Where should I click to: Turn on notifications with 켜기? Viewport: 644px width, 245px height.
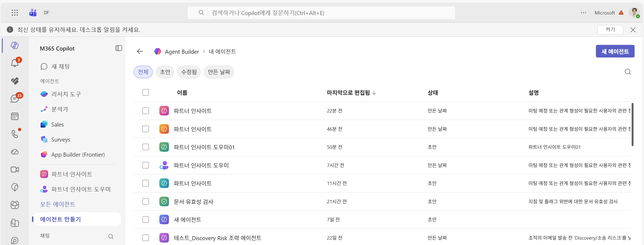[x=610, y=30]
